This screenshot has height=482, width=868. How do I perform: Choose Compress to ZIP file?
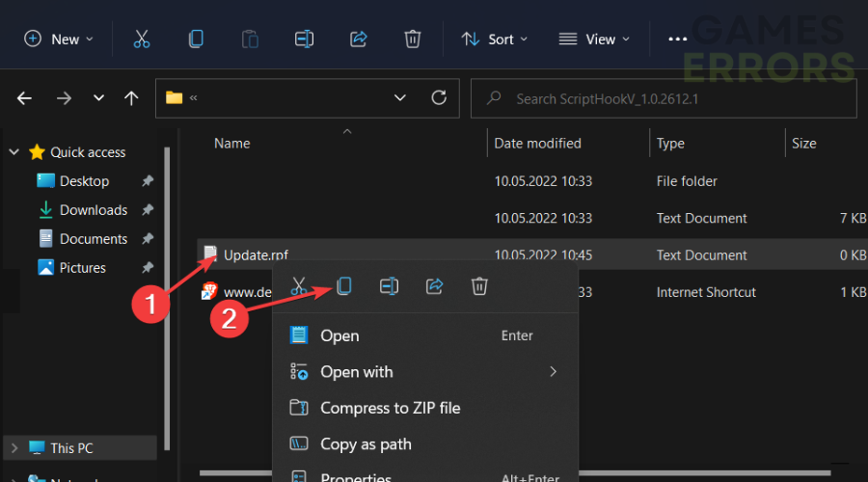tap(390, 408)
